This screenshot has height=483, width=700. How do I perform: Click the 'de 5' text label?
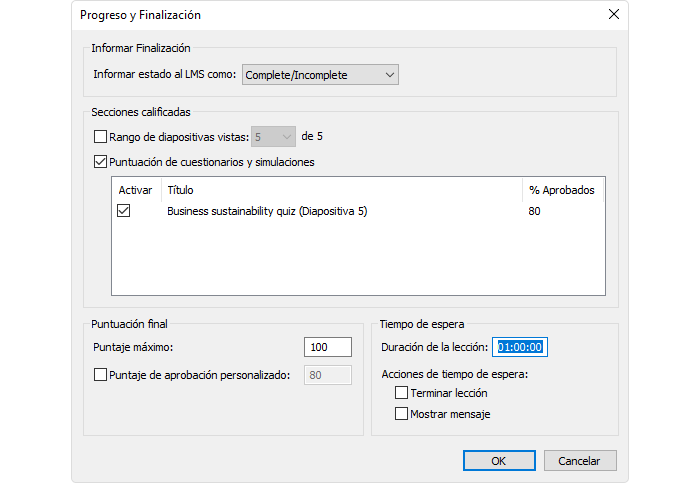[x=312, y=136]
